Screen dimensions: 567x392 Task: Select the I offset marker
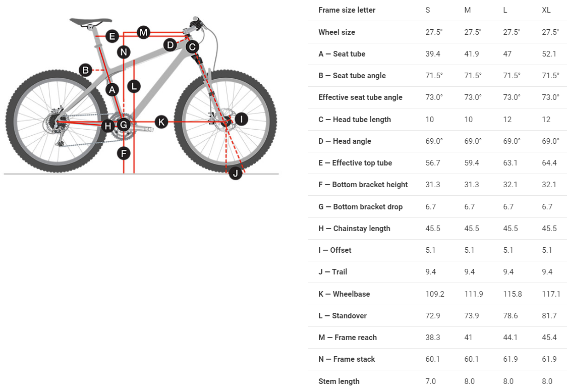tap(242, 119)
